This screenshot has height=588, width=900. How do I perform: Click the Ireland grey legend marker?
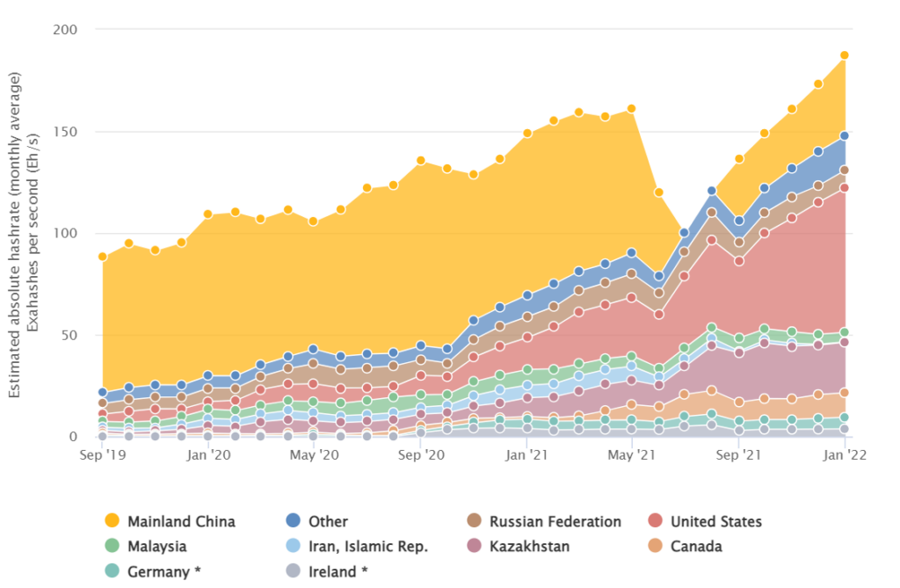coord(293,570)
